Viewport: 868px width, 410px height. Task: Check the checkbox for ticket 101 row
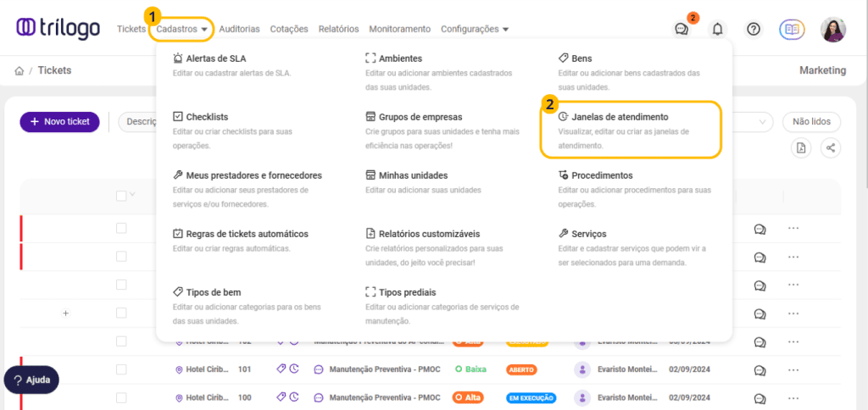pyautogui.click(x=121, y=369)
